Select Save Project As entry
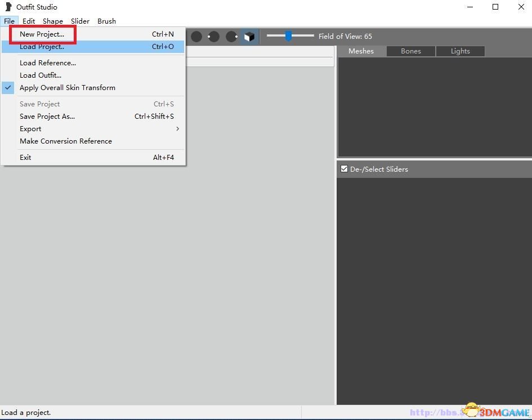 (x=93, y=117)
